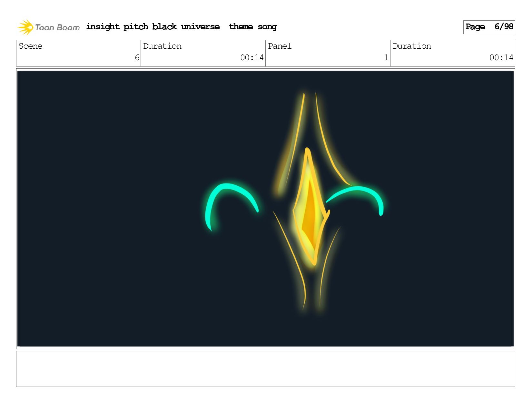The image size is (532, 411).
Task: Select panel number value '1'
Action: coord(386,58)
